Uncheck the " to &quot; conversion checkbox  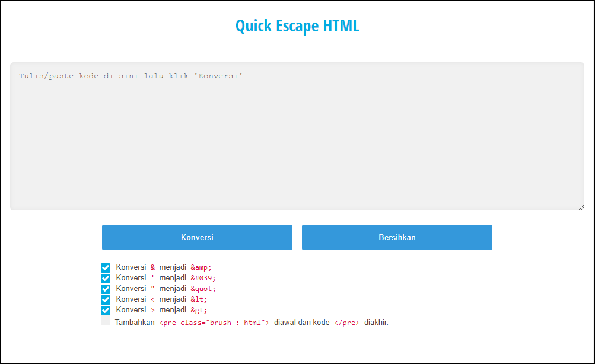click(x=106, y=289)
